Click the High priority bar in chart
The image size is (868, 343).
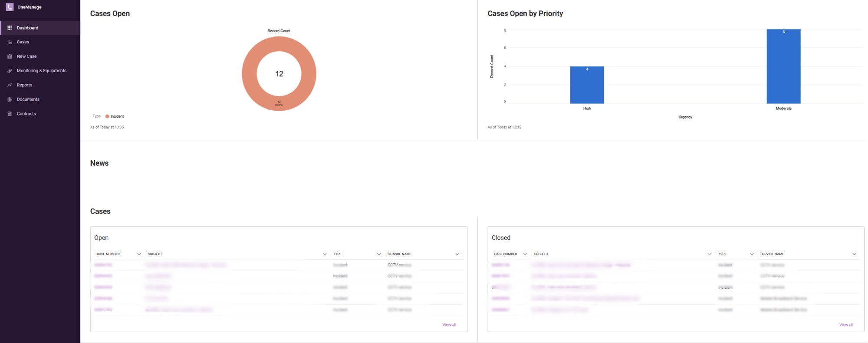(587, 85)
